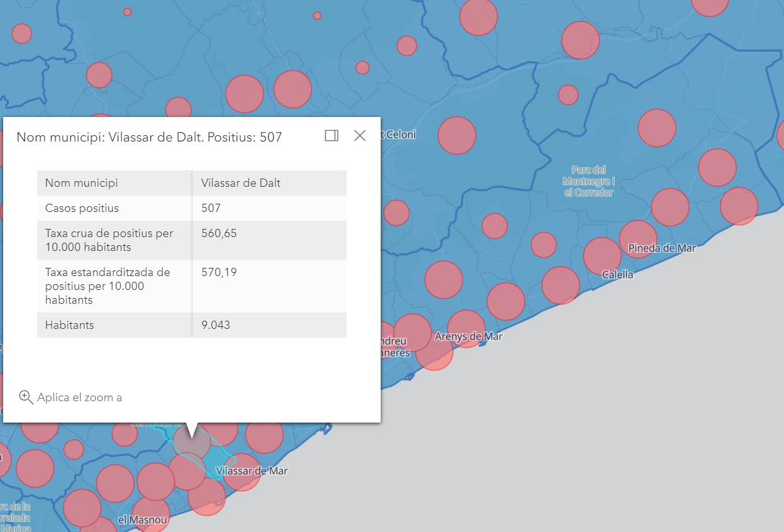
Task: Click the 'Taxa estandarditzada de positius' row label
Action: point(108,286)
